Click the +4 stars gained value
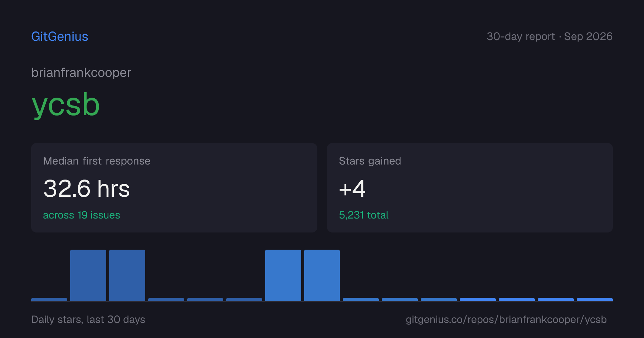 click(352, 188)
